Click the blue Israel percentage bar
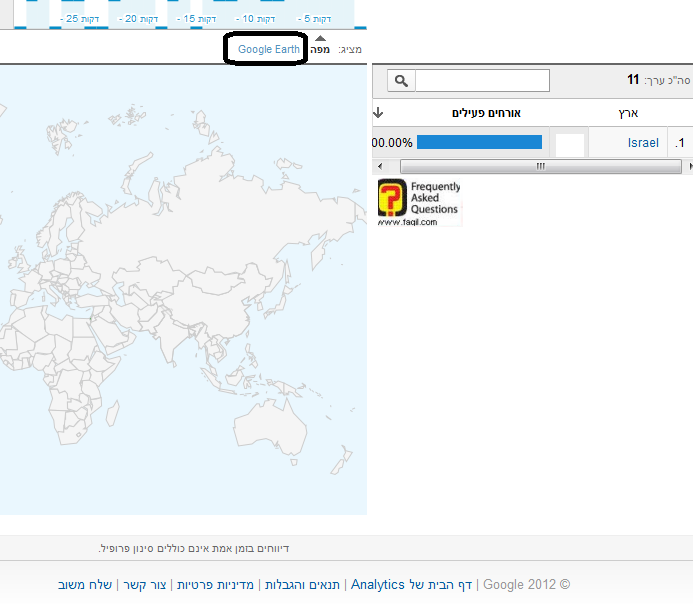This screenshot has width=693, height=604. coord(479,143)
